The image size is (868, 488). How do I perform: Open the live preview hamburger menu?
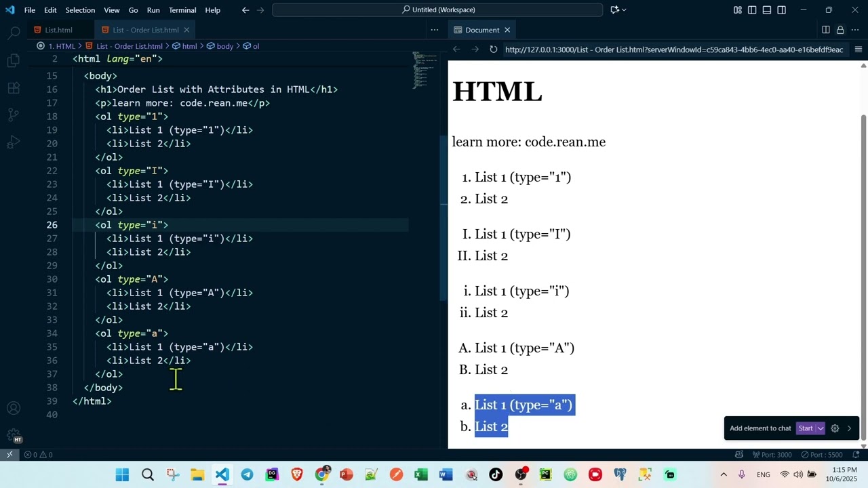point(858,49)
